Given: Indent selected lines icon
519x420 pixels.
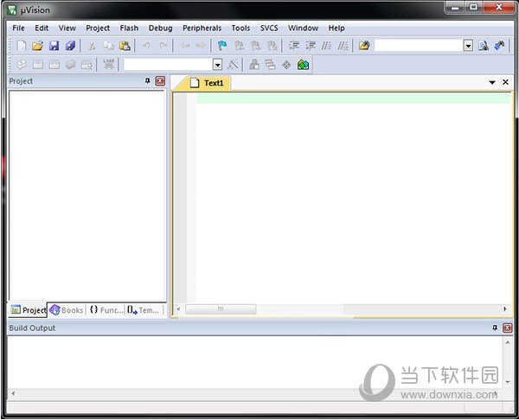Looking at the screenshot, I should point(293,46).
